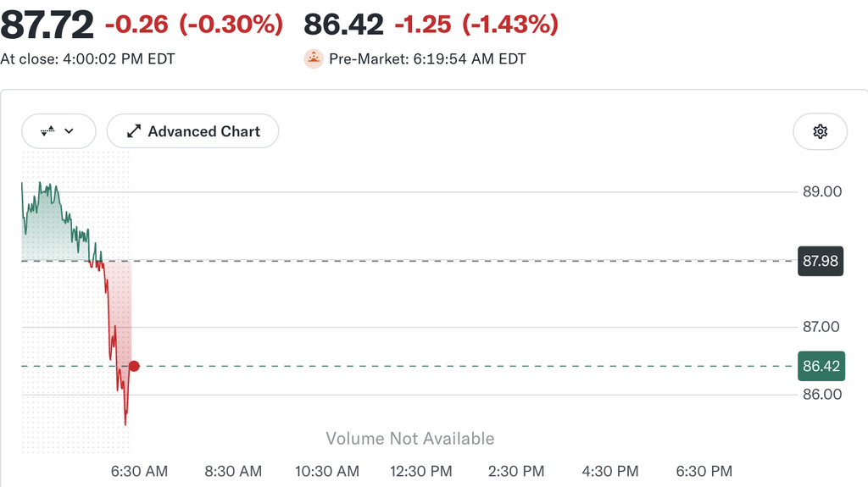Open chart settings gear icon
The width and height of the screenshot is (868, 487).
[x=820, y=131]
